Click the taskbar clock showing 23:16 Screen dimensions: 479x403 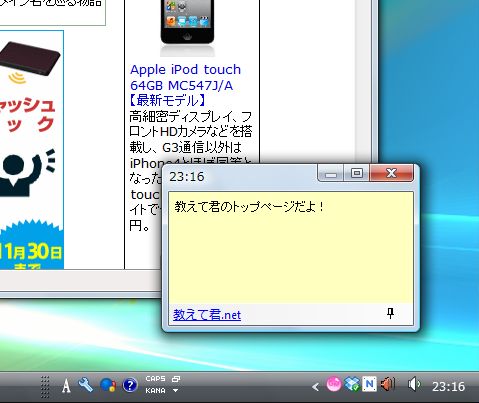pyautogui.click(x=448, y=387)
